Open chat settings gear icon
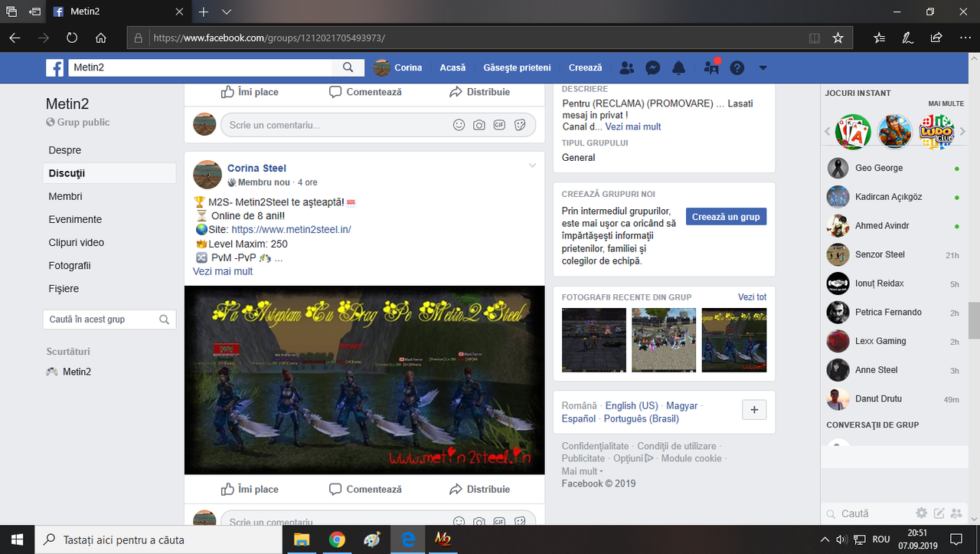Image resolution: width=980 pixels, height=554 pixels. [x=922, y=513]
